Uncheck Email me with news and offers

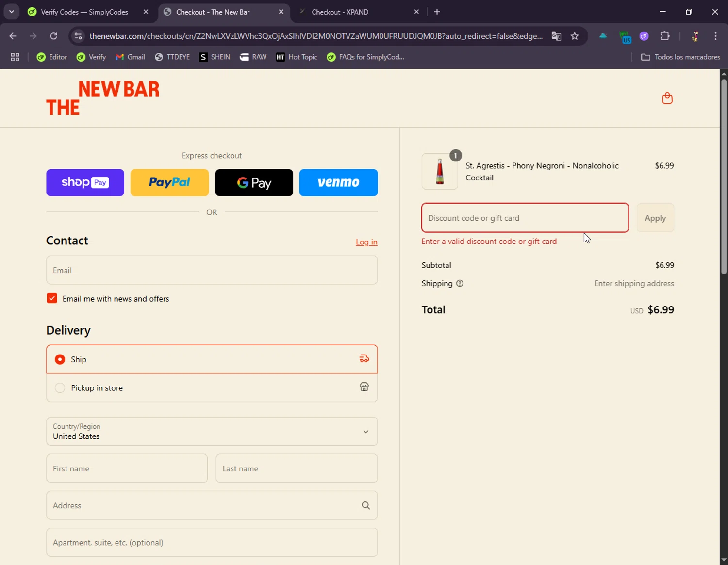coord(52,298)
